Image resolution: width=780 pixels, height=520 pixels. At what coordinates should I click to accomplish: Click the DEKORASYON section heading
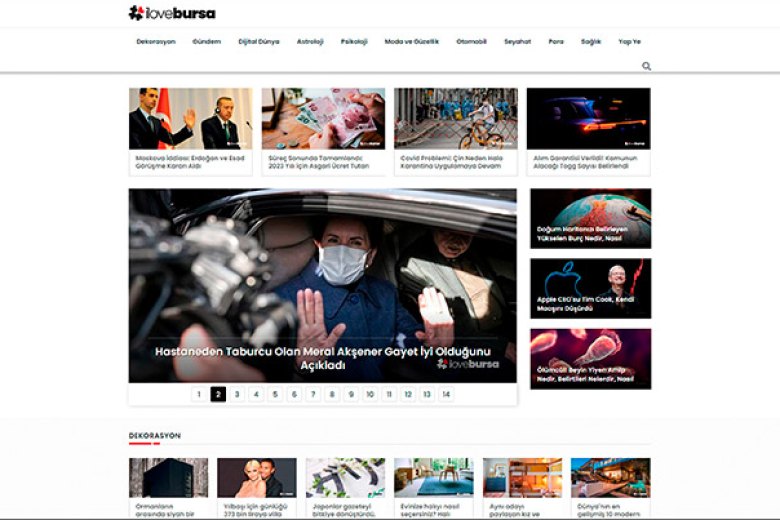click(155, 435)
